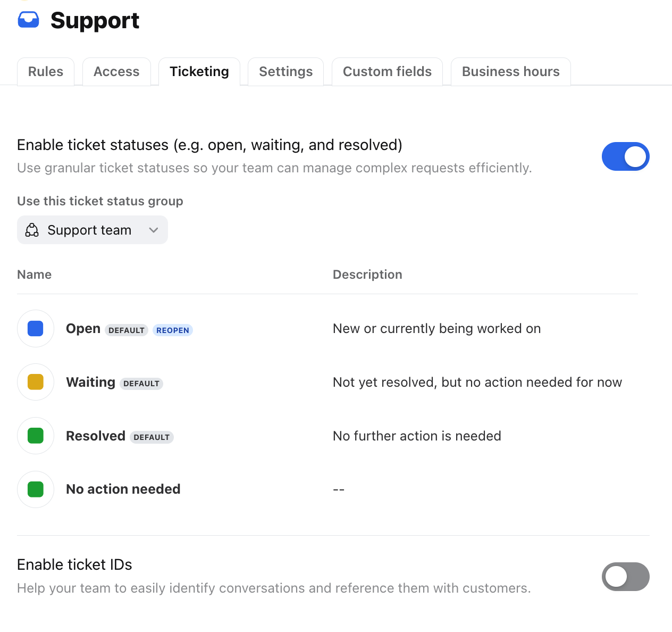Switch to the Rules tab
This screenshot has width=672, height=632.
click(46, 71)
